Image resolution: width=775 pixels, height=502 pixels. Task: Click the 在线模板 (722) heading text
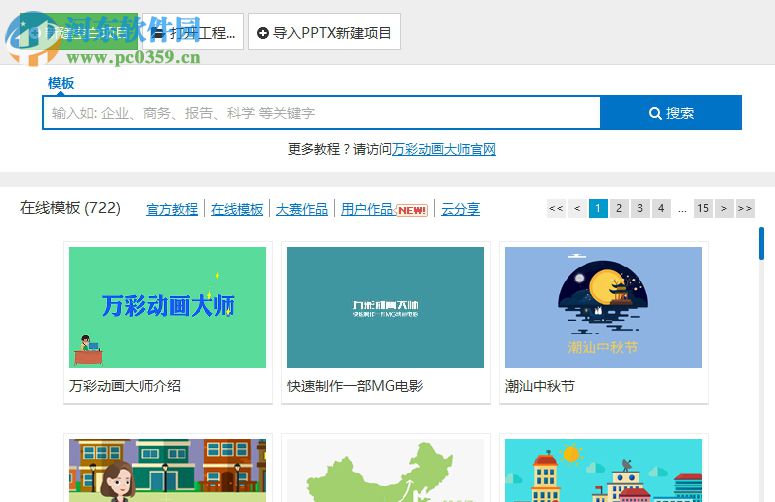coord(70,208)
